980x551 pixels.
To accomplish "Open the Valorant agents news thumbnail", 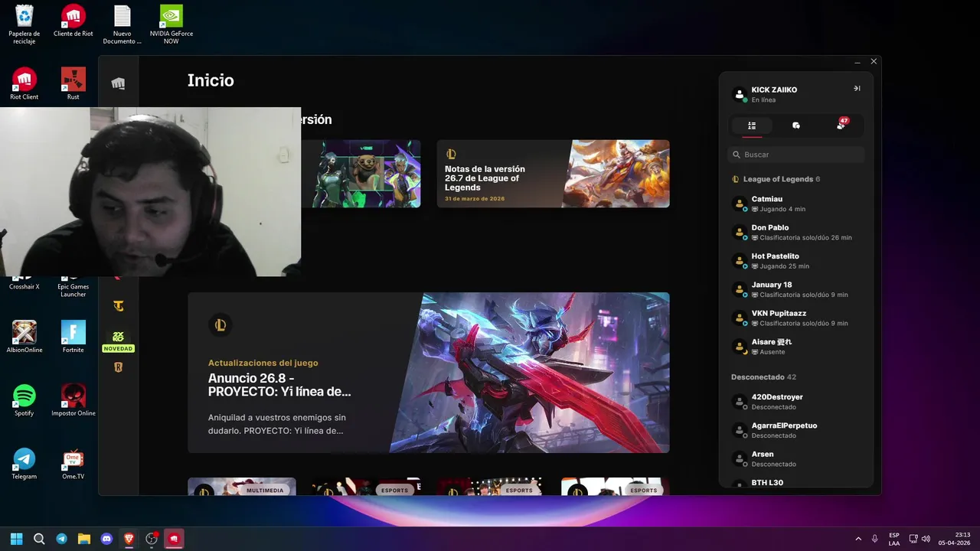I will [361, 174].
